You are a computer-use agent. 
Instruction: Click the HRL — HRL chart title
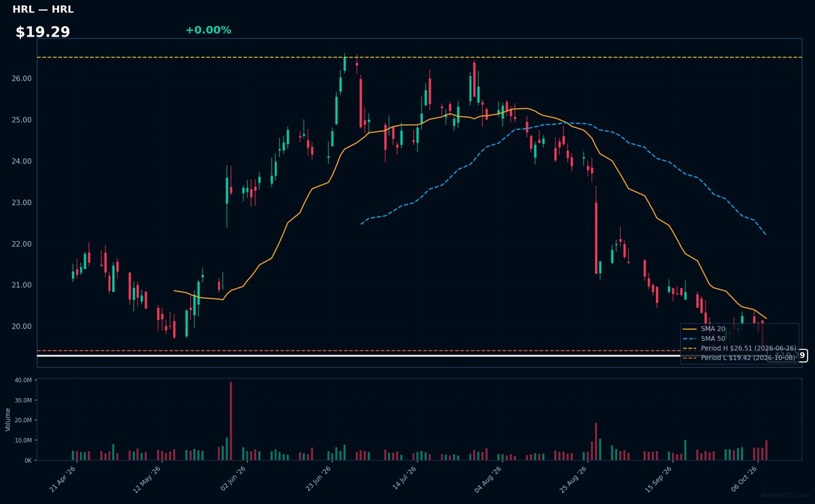[43, 10]
